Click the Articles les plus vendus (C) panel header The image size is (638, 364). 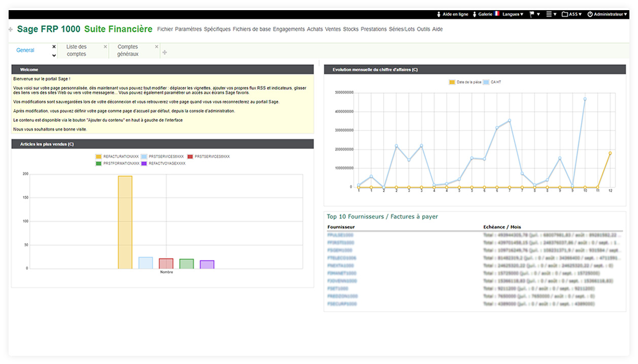162,144
